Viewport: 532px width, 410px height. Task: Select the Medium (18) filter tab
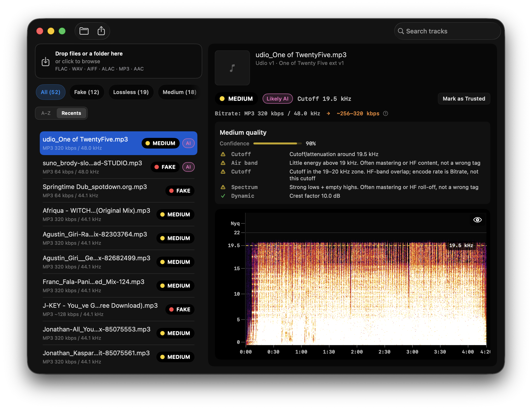point(179,92)
